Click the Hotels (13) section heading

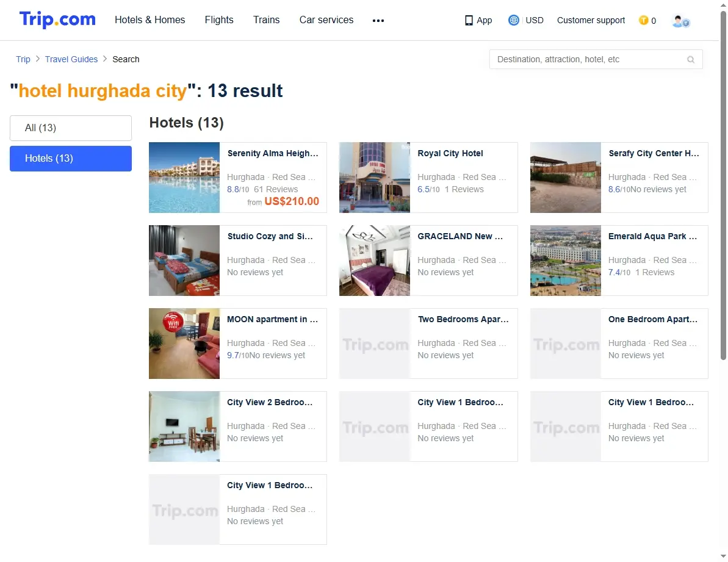click(187, 123)
